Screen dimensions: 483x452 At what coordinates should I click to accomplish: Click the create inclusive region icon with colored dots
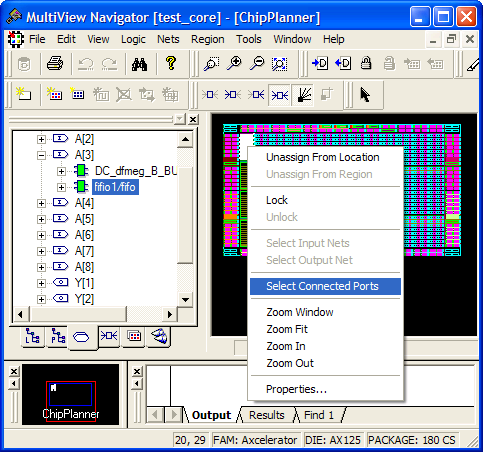(x=54, y=94)
